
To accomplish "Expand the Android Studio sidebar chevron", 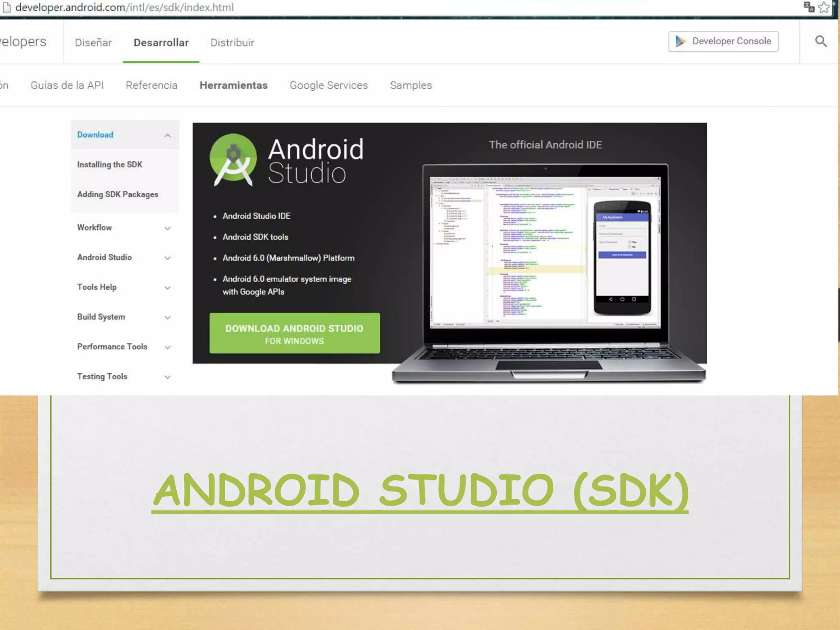I will tap(167, 258).
